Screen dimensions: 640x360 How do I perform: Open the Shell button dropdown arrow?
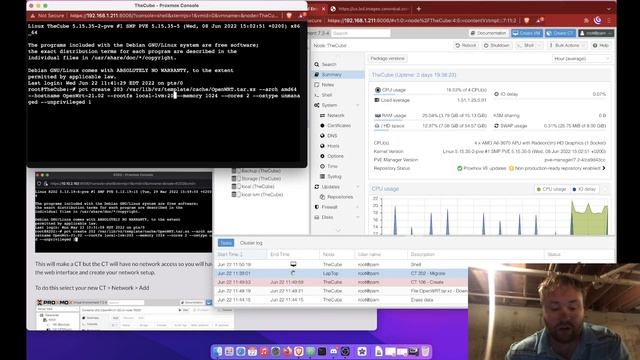(539, 45)
